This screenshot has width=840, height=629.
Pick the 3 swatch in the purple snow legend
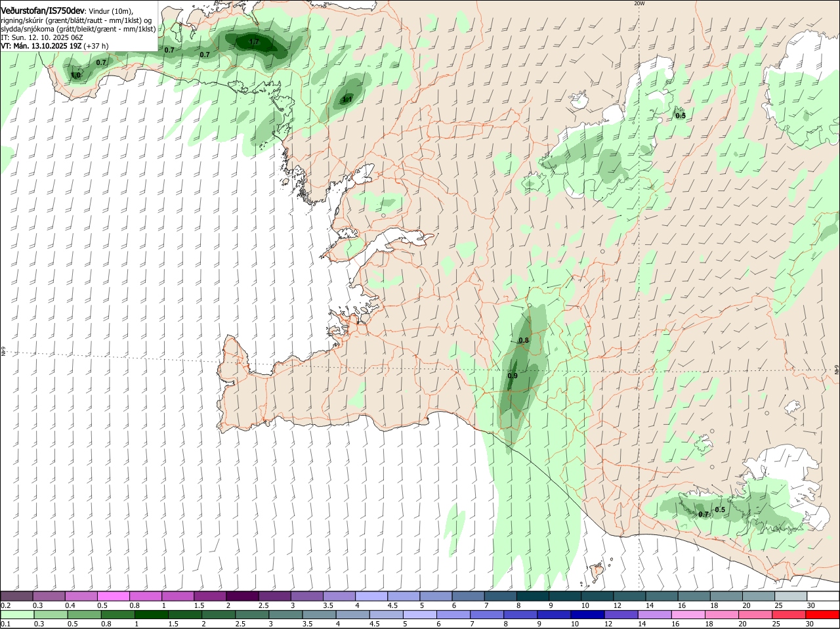307,596
